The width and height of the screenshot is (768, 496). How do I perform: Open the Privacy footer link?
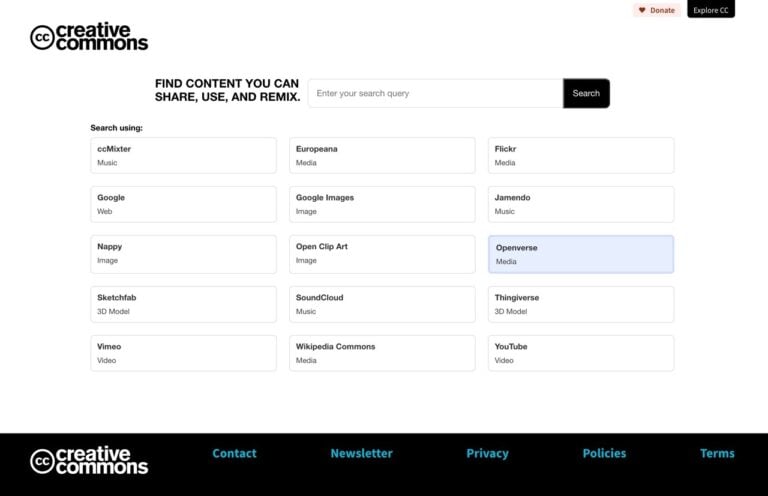click(487, 453)
